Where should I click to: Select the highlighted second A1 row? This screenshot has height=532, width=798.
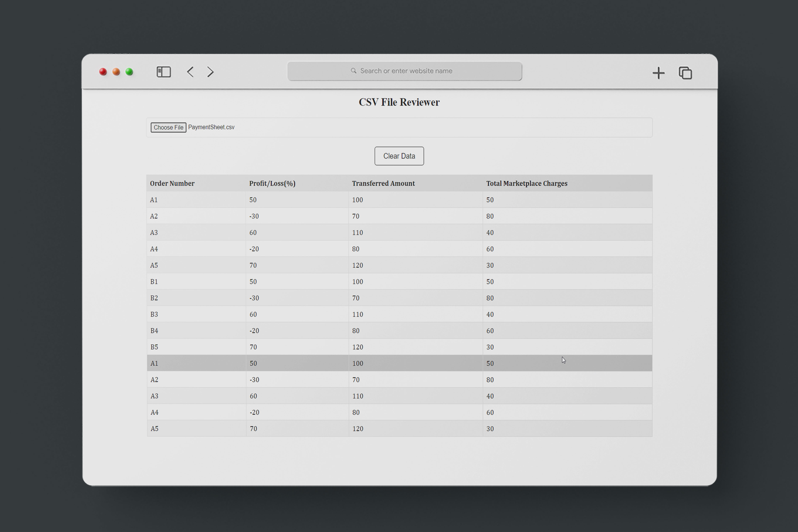pos(399,363)
